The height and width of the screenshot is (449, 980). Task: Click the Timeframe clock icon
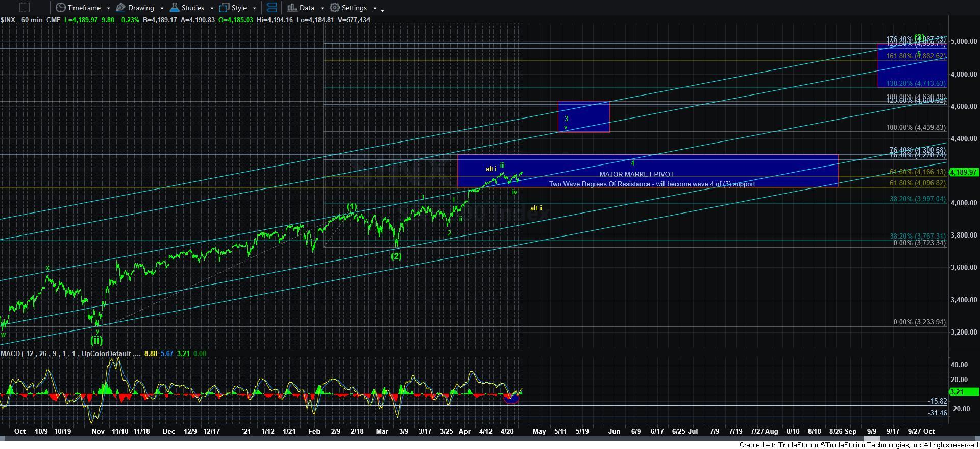(60, 8)
